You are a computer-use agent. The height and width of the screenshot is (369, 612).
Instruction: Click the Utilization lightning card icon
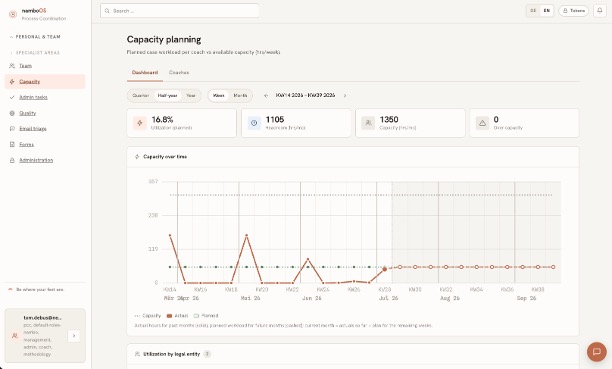click(140, 123)
